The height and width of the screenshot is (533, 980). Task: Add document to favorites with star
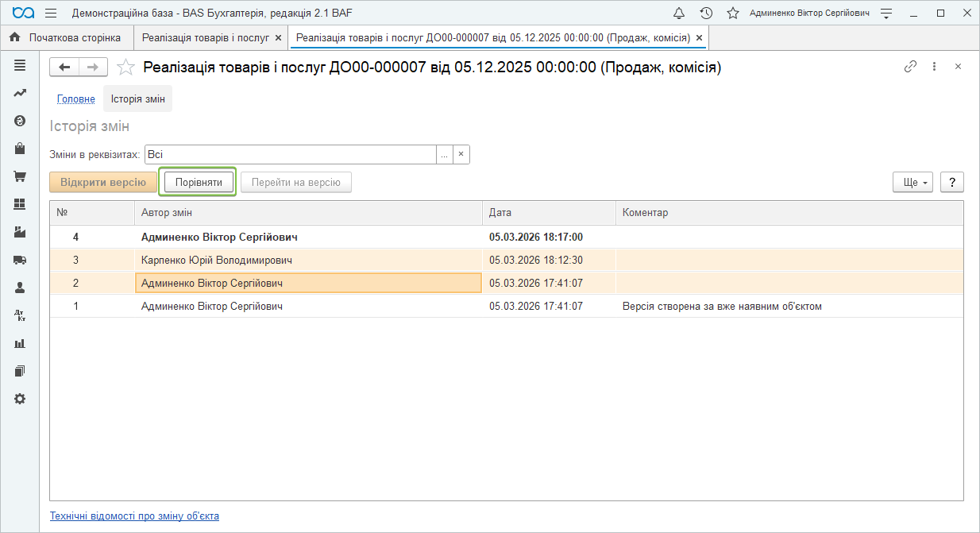125,68
